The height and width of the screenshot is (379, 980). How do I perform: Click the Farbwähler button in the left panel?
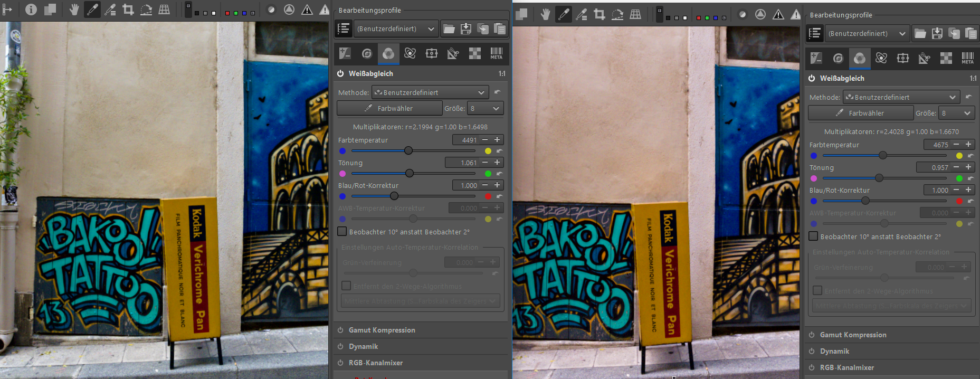(389, 108)
